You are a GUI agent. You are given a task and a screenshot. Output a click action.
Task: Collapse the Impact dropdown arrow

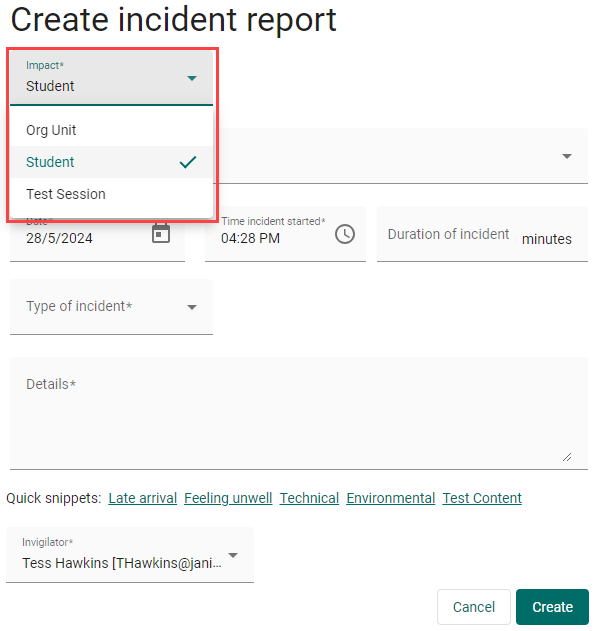point(192,78)
